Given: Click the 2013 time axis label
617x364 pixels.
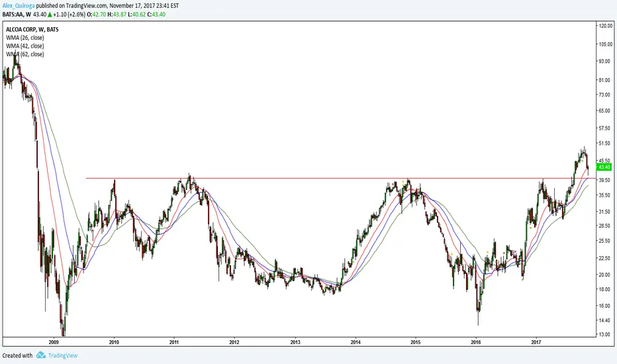Looking at the screenshot, I should click(295, 342).
